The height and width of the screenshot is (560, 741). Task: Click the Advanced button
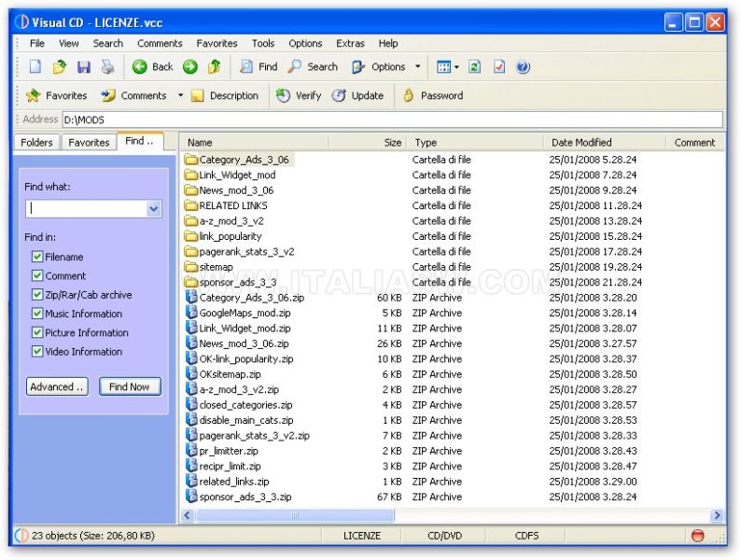(57, 386)
